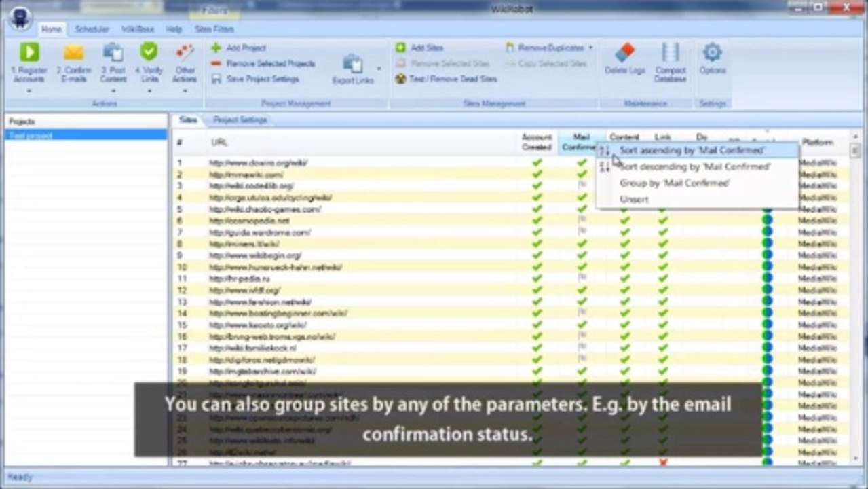Click URL in row 13

259,302
